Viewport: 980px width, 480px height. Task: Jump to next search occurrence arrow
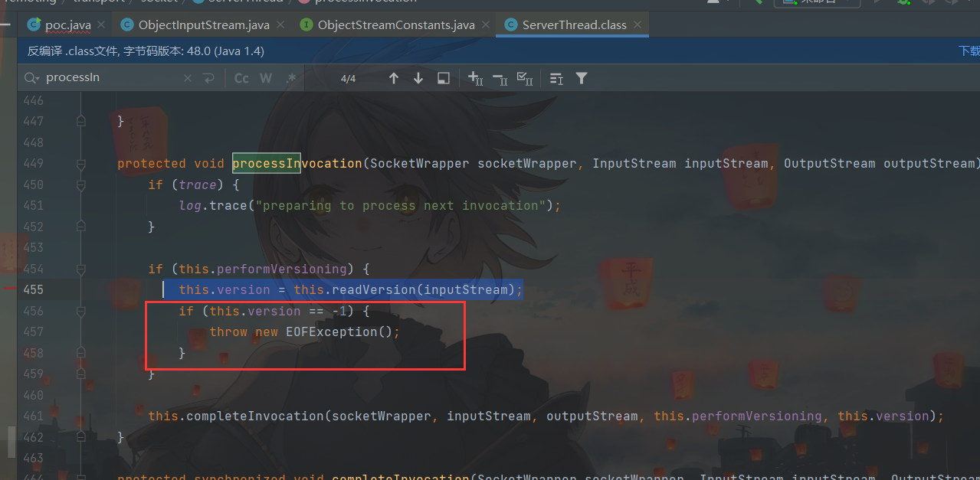point(418,78)
